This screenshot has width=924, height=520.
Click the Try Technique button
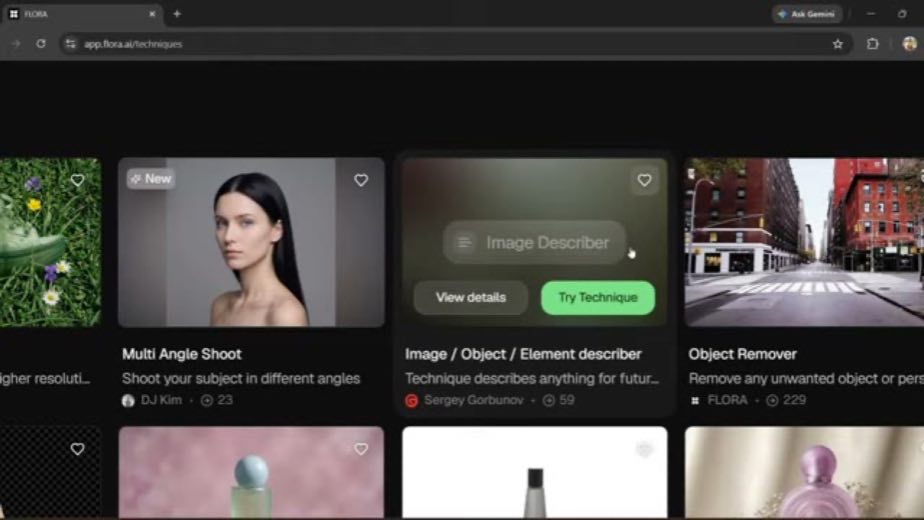[x=598, y=298]
